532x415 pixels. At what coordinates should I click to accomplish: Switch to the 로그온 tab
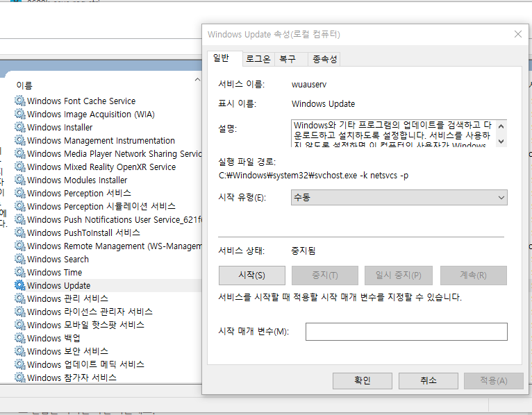[258, 59]
